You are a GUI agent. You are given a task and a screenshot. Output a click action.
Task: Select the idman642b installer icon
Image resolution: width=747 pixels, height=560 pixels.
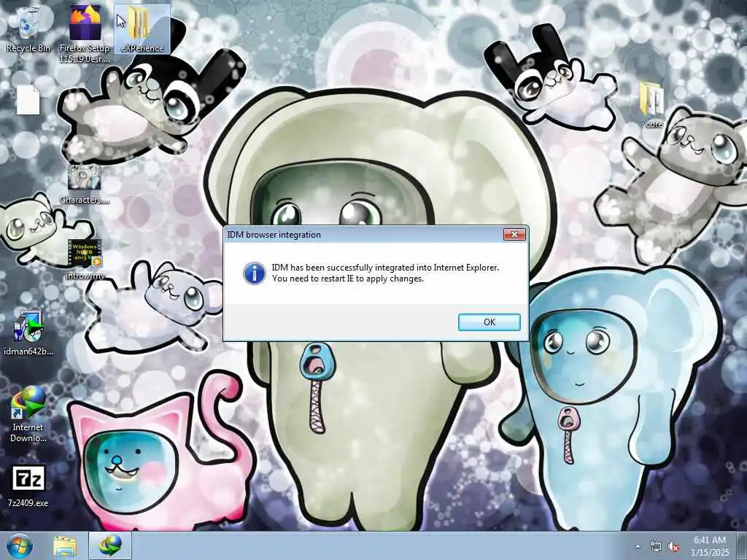tap(28, 332)
